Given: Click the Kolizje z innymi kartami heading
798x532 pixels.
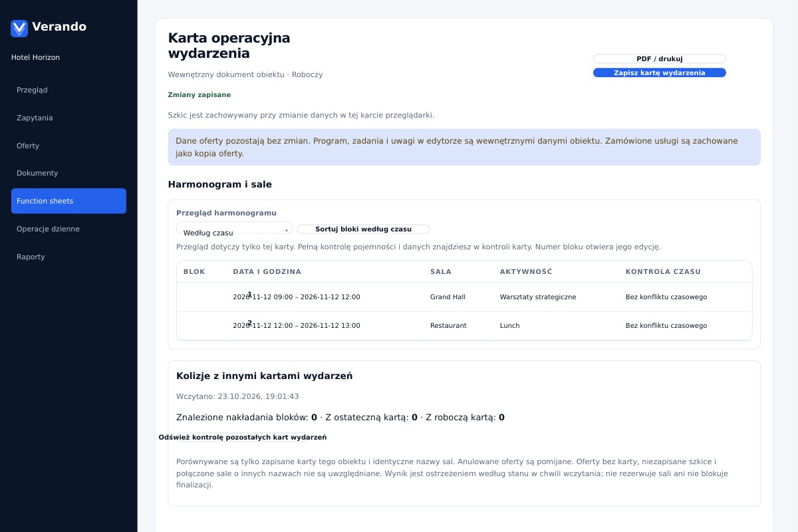Looking at the screenshot, I should click(x=264, y=376).
